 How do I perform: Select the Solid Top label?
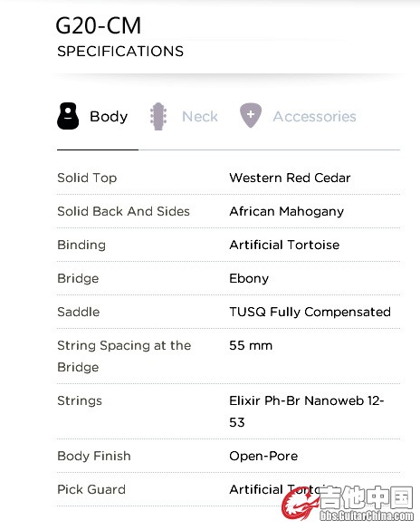tap(87, 178)
